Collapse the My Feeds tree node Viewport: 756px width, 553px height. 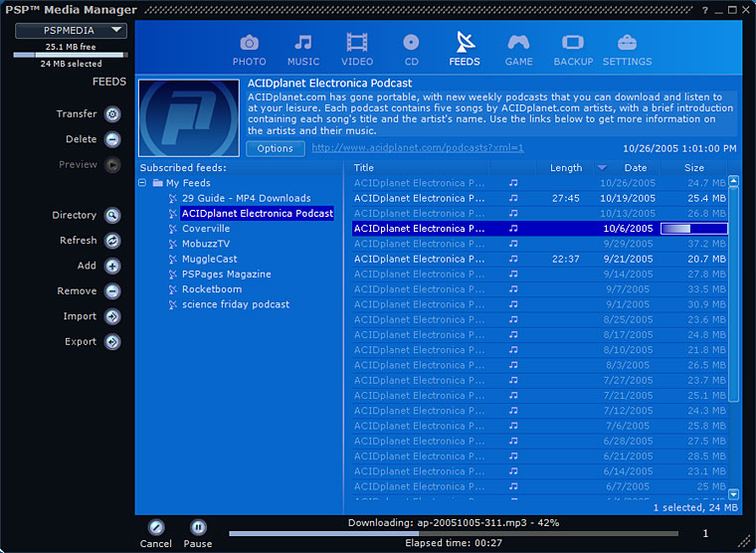click(x=143, y=183)
